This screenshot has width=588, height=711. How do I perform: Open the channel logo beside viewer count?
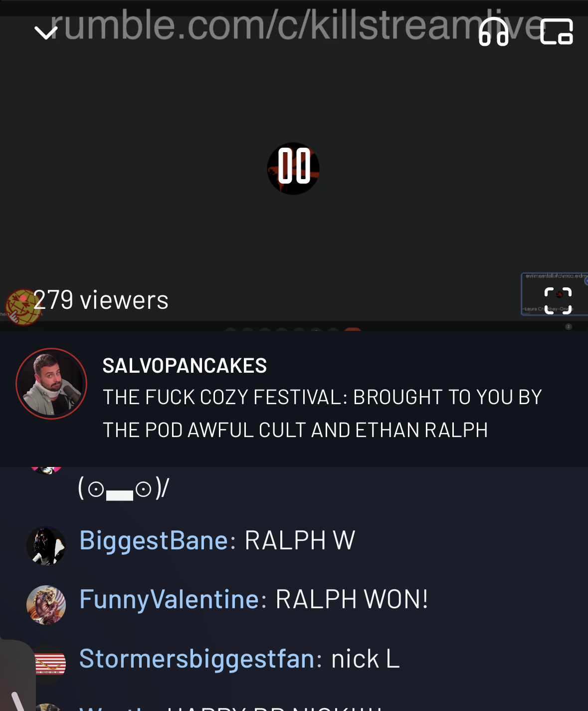22,306
